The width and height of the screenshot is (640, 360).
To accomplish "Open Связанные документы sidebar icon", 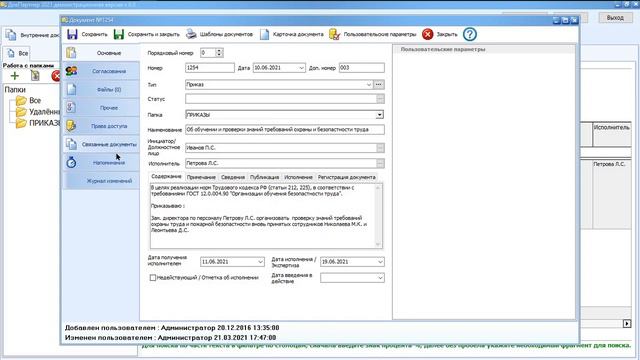I will coord(71,144).
